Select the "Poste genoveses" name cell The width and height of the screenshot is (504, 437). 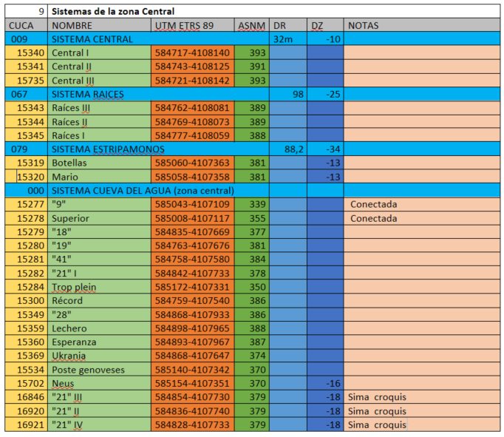[x=99, y=369]
